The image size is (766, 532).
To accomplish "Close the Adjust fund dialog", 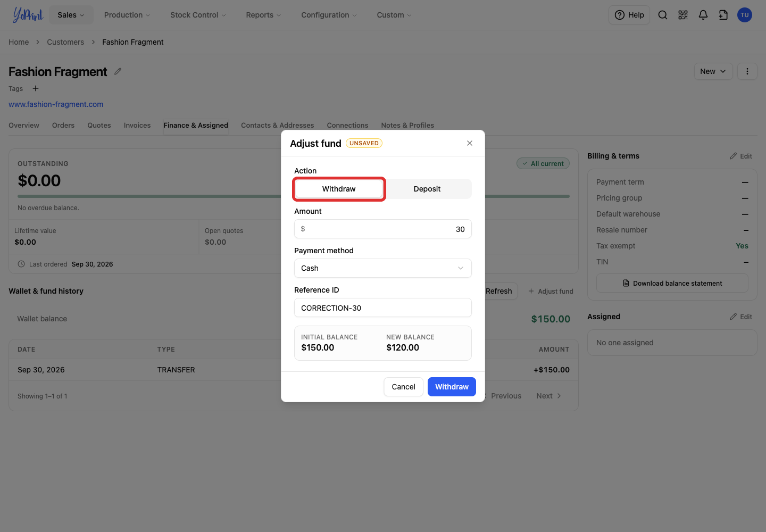I will (x=470, y=143).
